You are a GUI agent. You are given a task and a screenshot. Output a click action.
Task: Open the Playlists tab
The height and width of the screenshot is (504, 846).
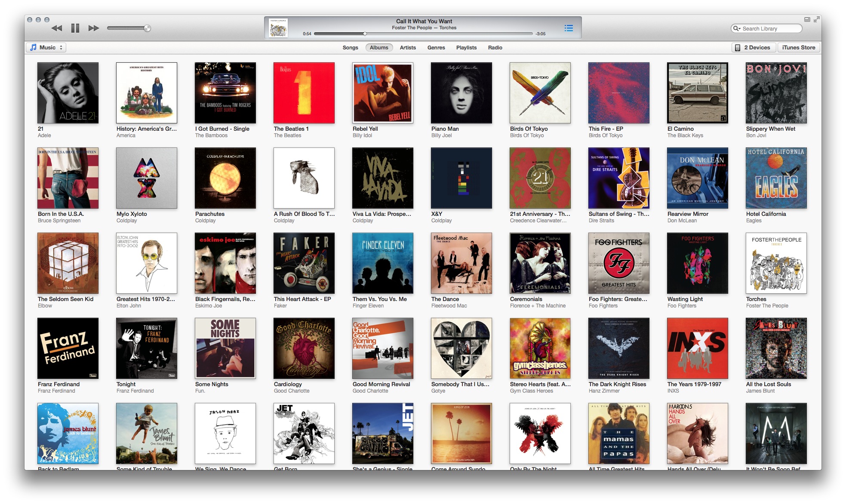(466, 48)
